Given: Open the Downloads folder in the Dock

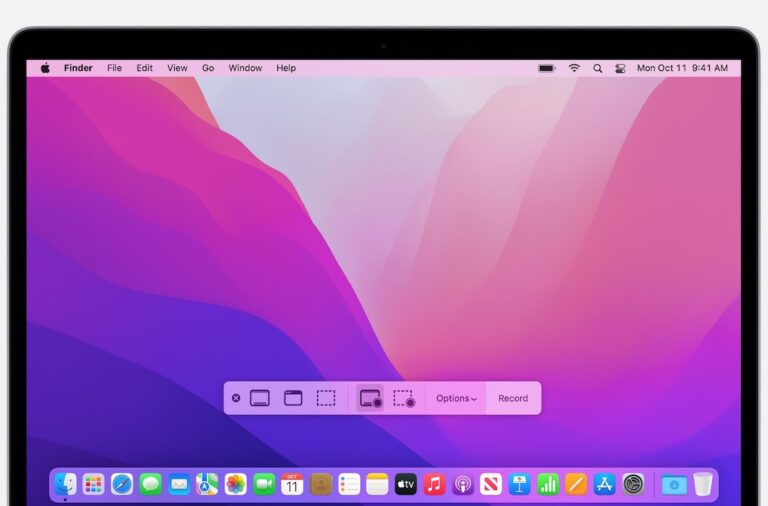Looking at the screenshot, I should (x=674, y=485).
